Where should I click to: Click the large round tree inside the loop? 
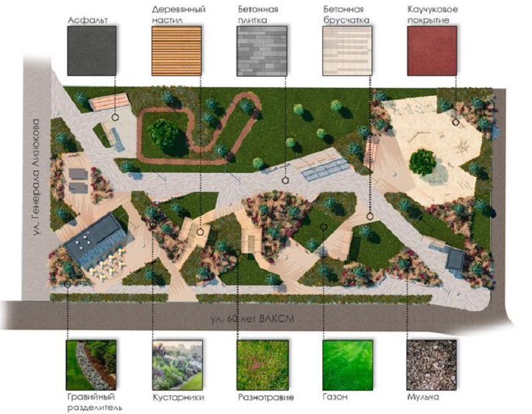point(164,133)
